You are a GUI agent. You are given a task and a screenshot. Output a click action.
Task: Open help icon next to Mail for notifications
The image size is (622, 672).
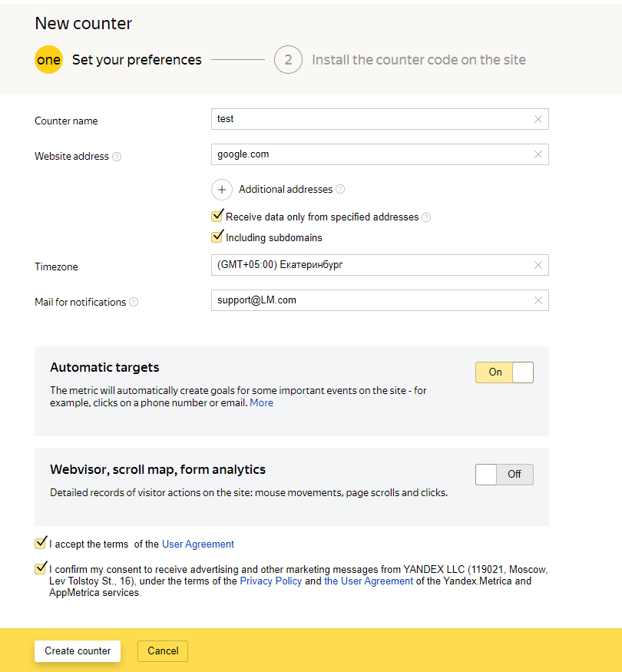coord(134,303)
